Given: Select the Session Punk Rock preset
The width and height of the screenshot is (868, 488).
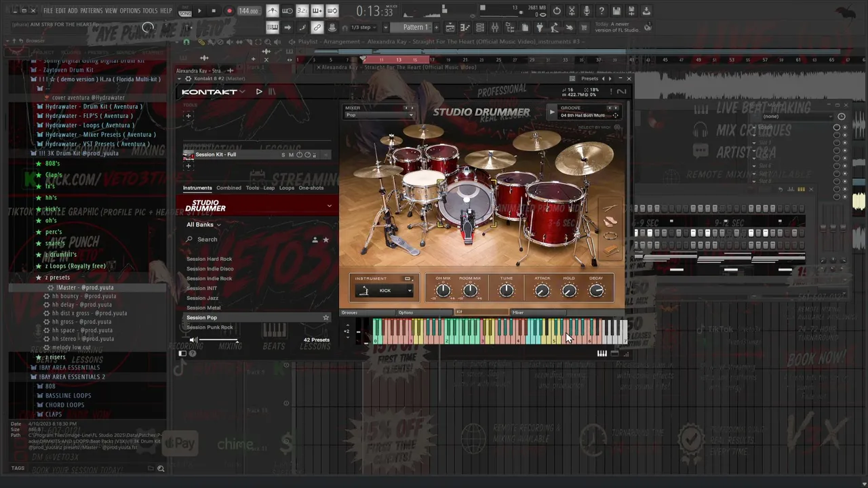Looking at the screenshot, I should tap(210, 327).
